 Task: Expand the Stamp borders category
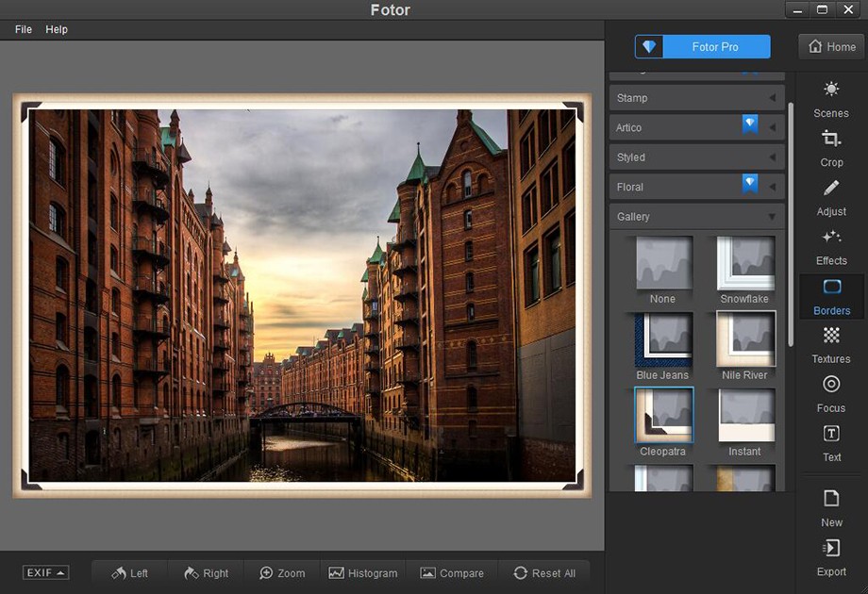[x=696, y=97]
